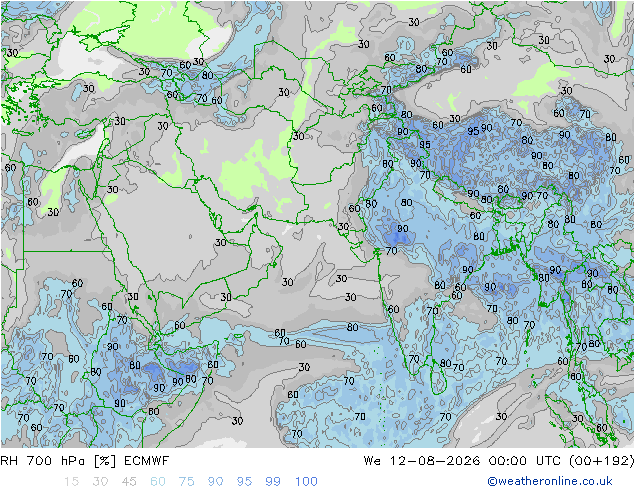The width and height of the screenshot is (634, 490).
Task: Click the forecast date 12-08-2026 text
Action: [x=435, y=461]
